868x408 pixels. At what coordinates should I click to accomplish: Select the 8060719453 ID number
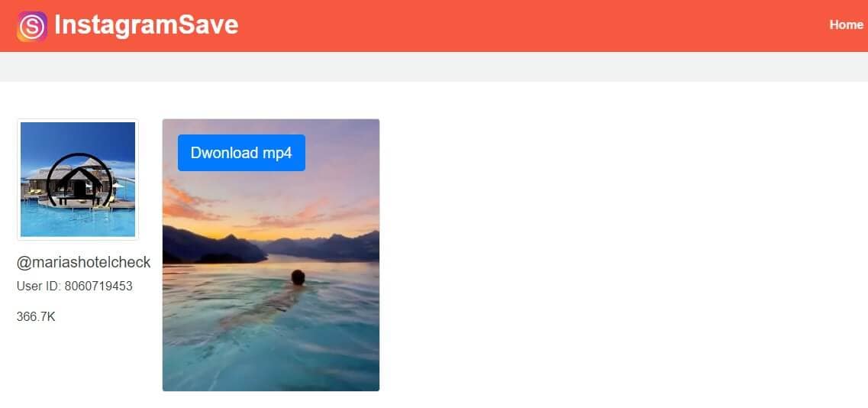98,286
